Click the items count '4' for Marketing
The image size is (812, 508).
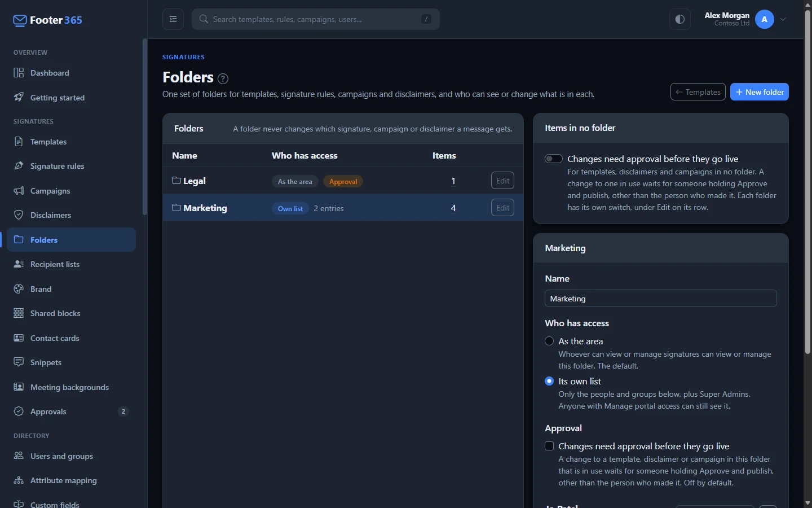pos(453,208)
